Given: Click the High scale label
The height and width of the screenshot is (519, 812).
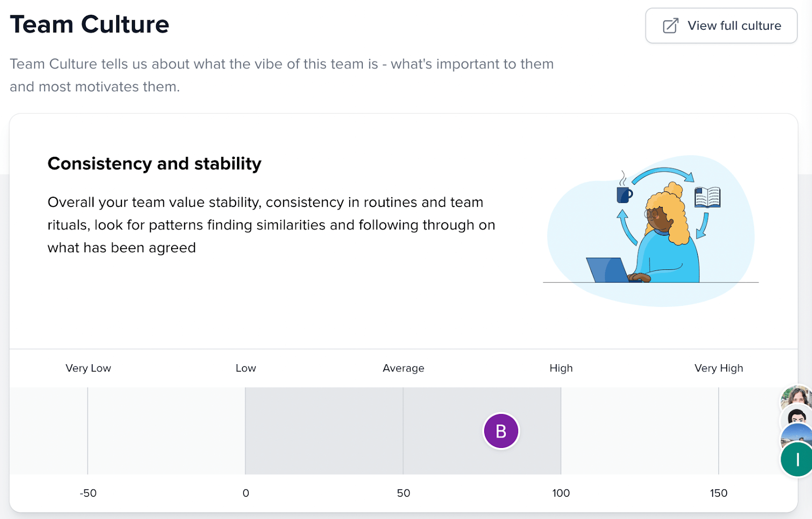Looking at the screenshot, I should click(561, 368).
